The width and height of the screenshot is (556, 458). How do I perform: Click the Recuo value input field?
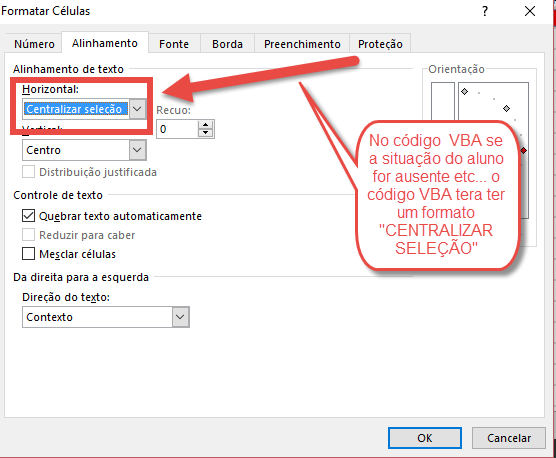pos(177,129)
